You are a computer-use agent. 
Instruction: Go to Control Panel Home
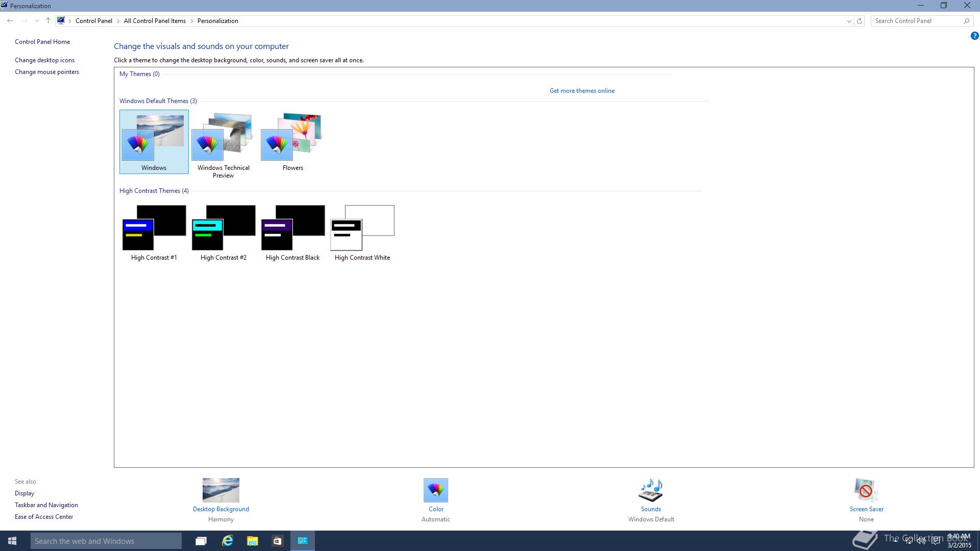pyautogui.click(x=42, y=42)
